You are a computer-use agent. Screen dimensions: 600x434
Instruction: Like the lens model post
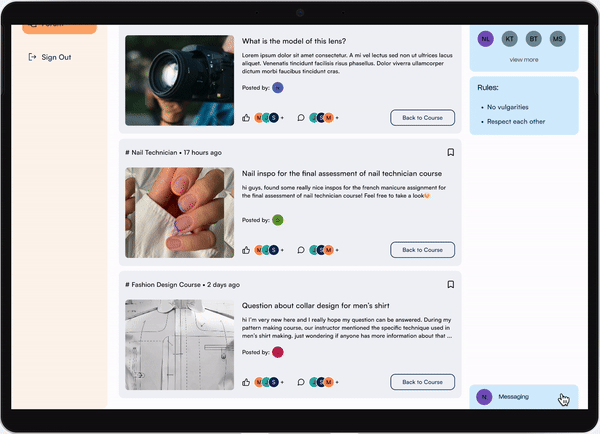(246, 118)
